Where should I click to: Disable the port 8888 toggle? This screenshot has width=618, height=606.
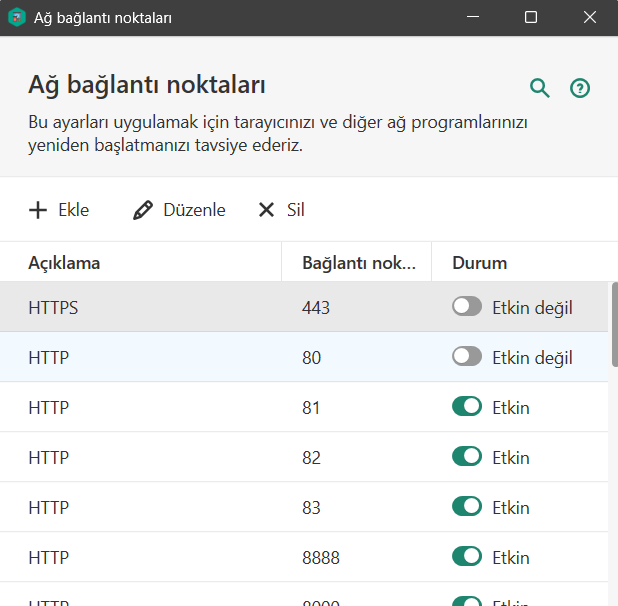[x=467, y=557]
